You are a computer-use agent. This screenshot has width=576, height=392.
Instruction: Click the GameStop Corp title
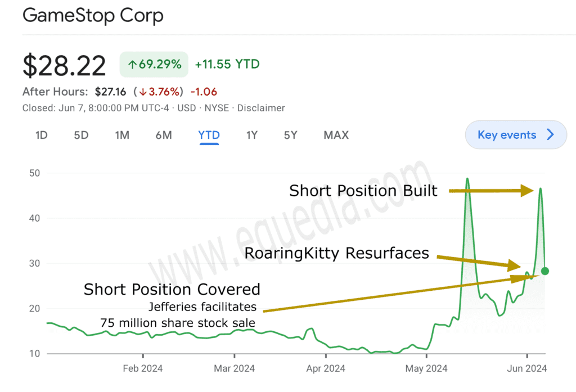[93, 15]
